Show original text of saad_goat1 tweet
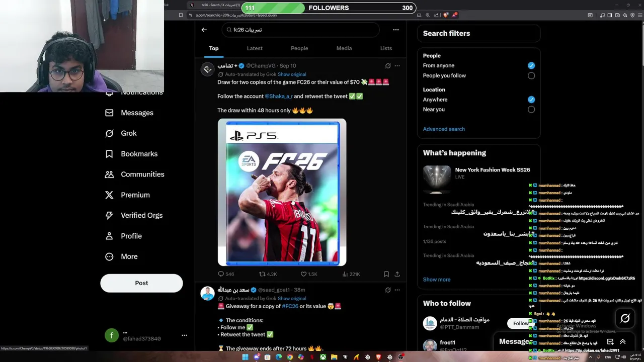644x362 pixels. [292, 299]
